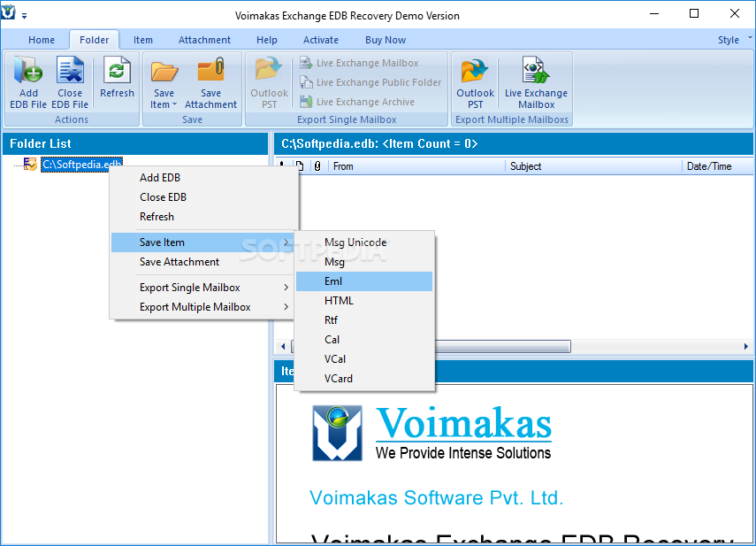The height and width of the screenshot is (546, 756).
Task: Click Outlook PST in Export Multiple Mailboxs
Action: tap(475, 82)
